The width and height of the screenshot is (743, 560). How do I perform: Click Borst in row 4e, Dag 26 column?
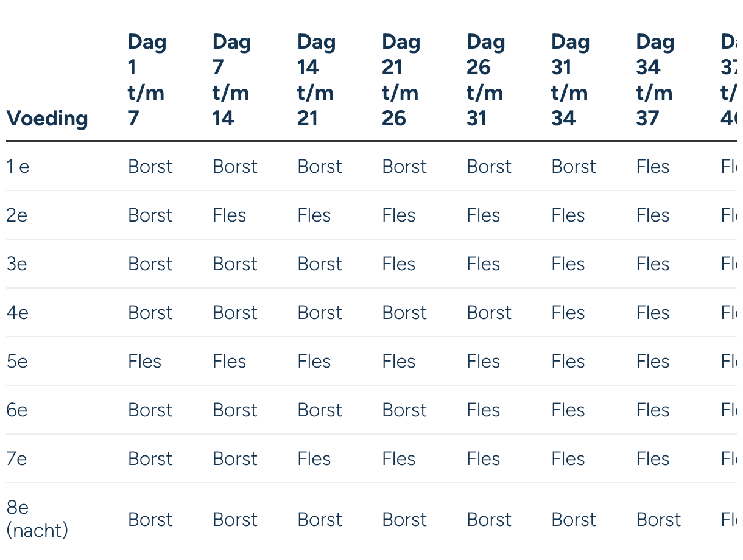(x=489, y=313)
